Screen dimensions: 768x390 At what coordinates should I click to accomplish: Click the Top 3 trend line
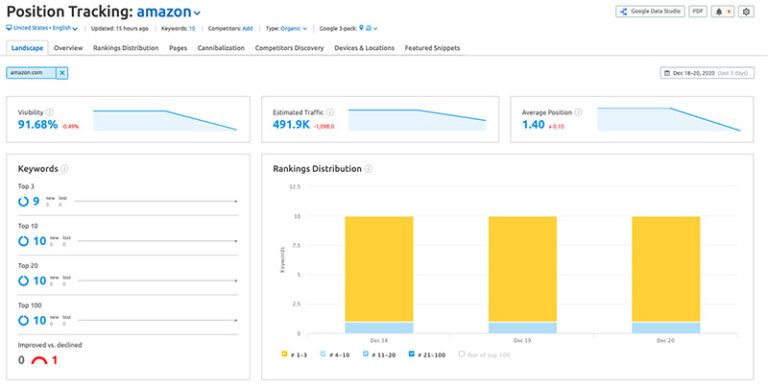click(x=156, y=201)
